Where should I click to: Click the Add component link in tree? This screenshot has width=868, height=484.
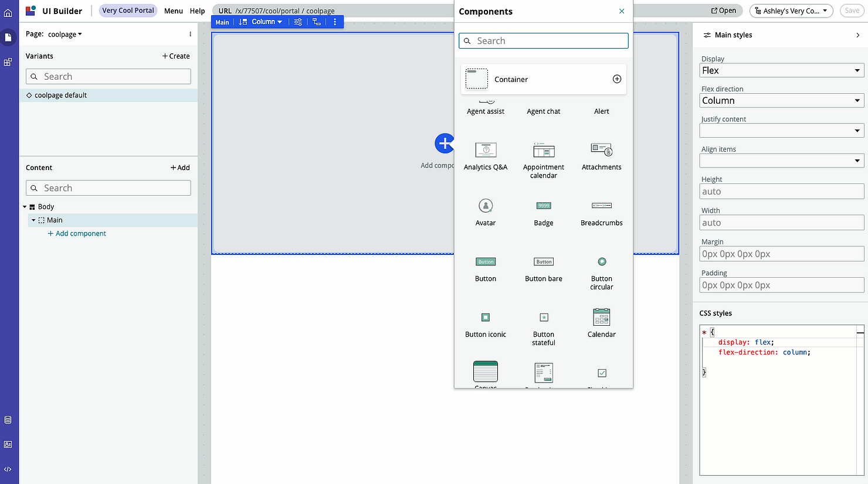pos(77,233)
